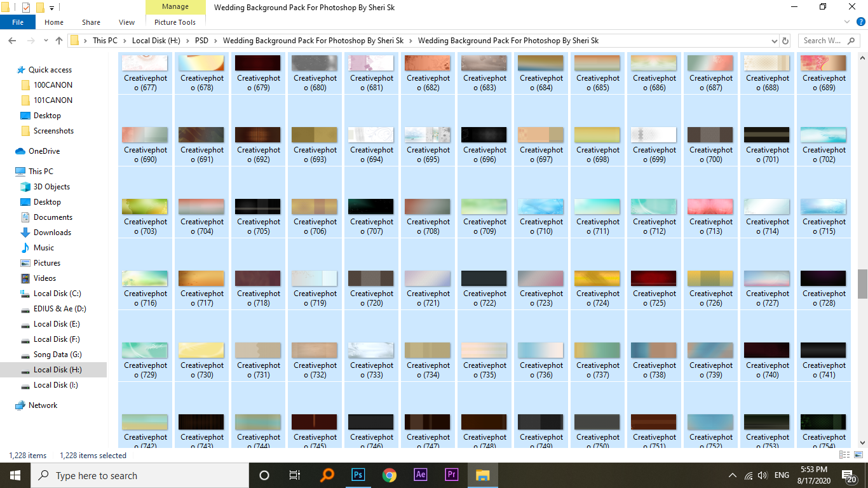Open the Home ribbon tab
868x488 pixels.
point(54,22)
